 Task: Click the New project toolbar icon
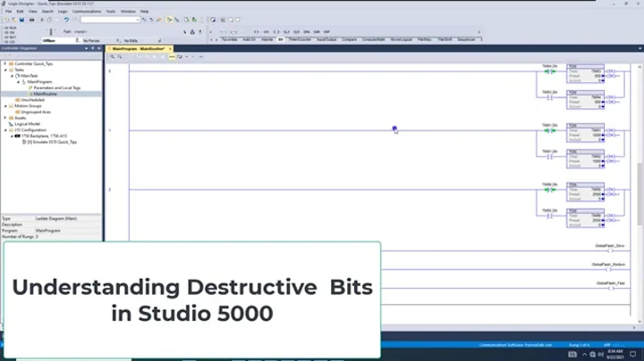pos(6,20)
